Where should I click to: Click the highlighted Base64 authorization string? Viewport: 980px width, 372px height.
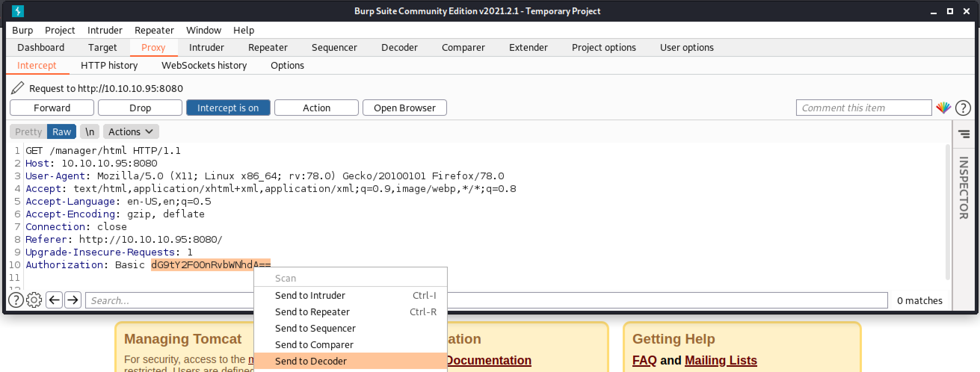pyautogui.click(x=210, y=264)
